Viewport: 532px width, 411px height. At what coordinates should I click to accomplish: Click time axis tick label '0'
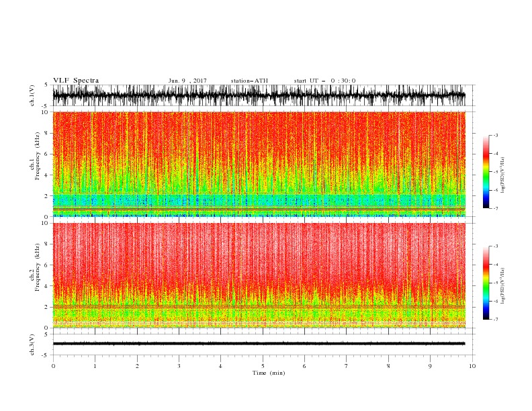(53, 366)
